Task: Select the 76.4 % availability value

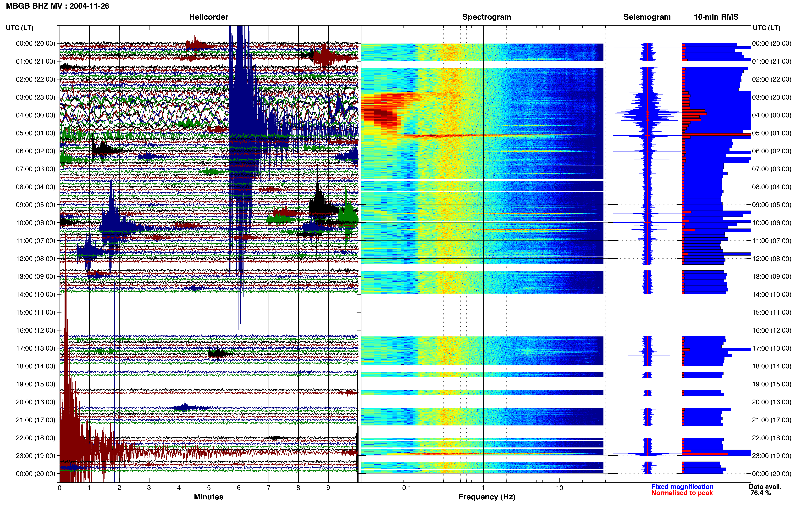Action: [761, 493]
